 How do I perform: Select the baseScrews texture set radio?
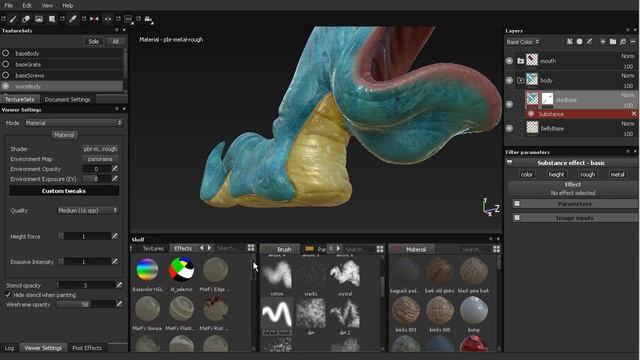[x=6, y=75]
